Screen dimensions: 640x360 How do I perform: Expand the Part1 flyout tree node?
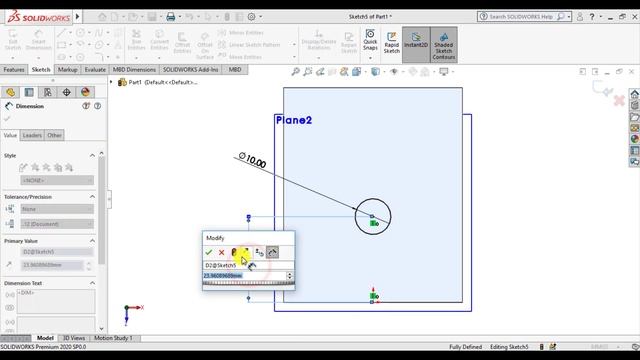point(111,82)
